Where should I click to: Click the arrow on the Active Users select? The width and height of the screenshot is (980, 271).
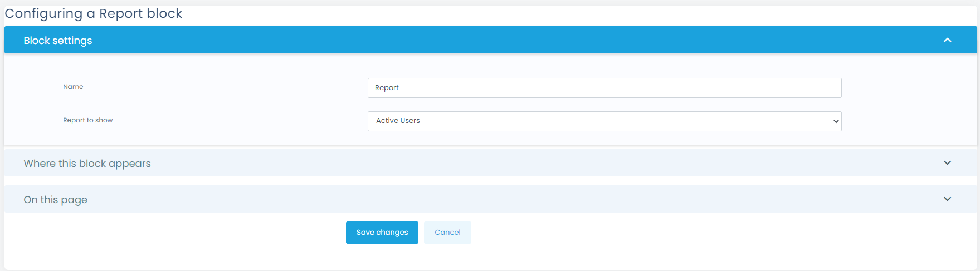(x=836, y=121)
